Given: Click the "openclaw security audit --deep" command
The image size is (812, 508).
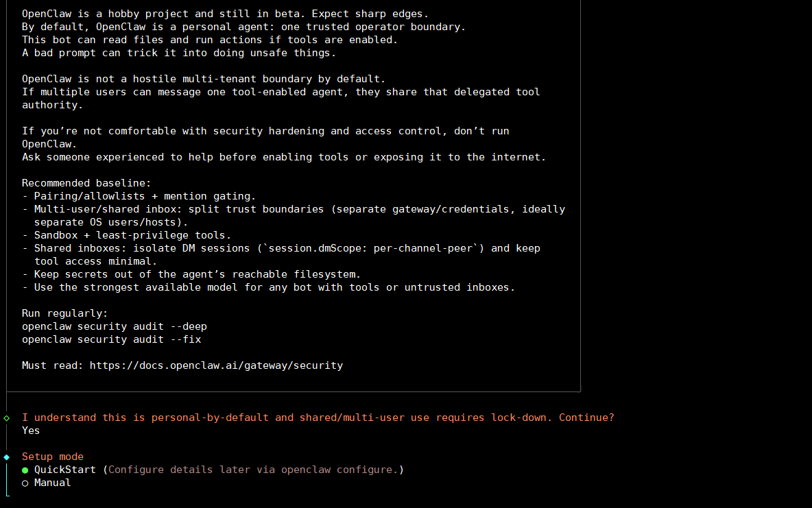Looking at the screenshot, I should pyautogui.click(x=114, y=326).
